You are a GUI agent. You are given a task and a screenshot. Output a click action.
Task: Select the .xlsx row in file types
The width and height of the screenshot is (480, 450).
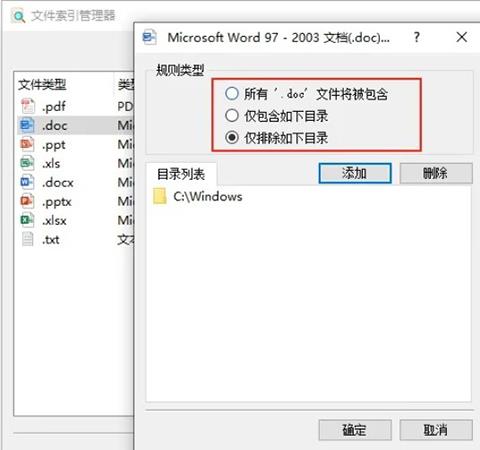click(76, 220)
